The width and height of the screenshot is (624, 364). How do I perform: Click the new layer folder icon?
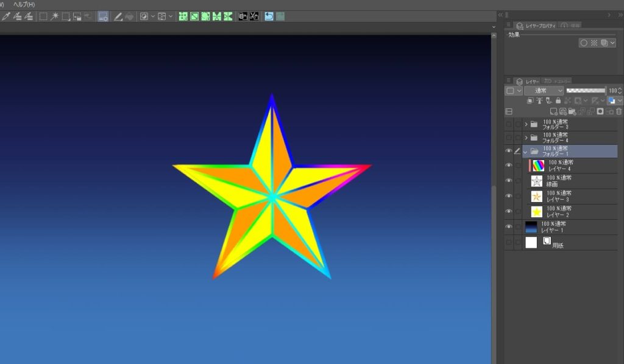click(x=572, y=111)
